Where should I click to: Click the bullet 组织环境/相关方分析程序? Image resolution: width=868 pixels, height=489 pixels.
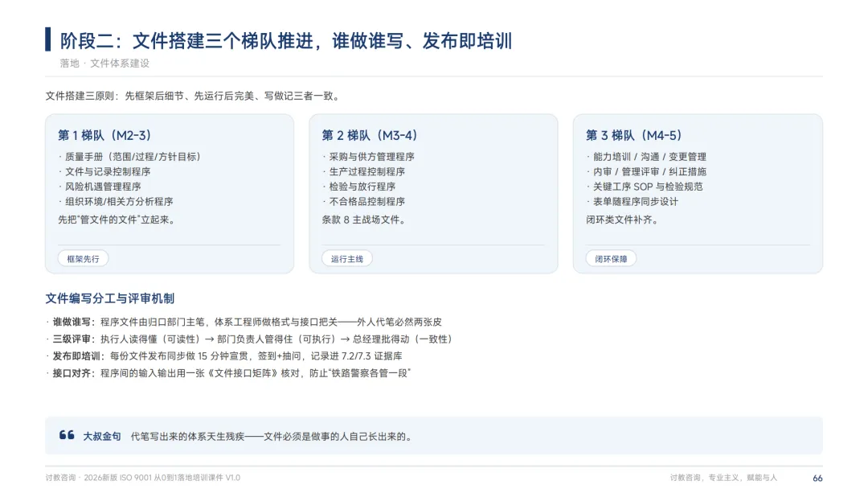pyautogui.click(x=116, y=202)
